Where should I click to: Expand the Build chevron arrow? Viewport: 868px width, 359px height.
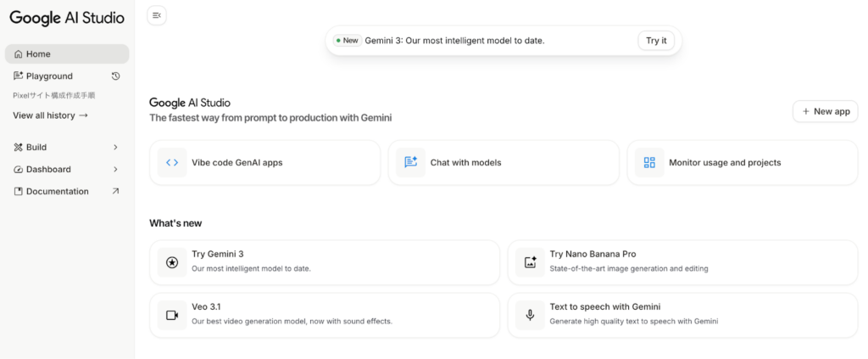click(x=115, y=148)
